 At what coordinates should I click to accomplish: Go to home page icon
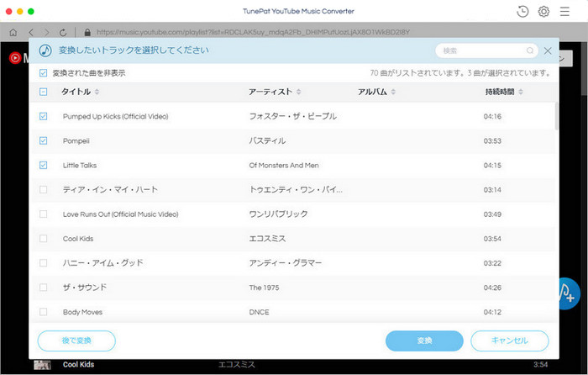click(x=13, y=33)
